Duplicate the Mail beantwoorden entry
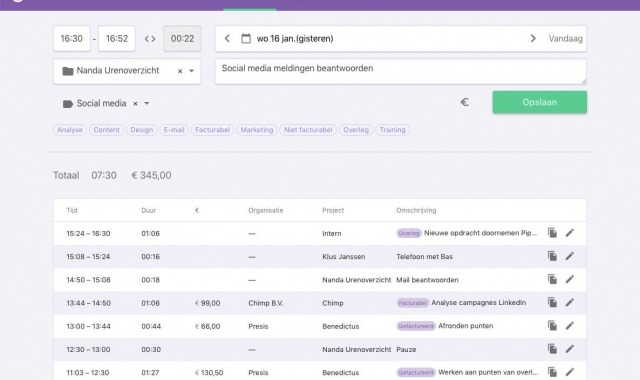This screenshot has height=380, width=640. click(552, 279)
